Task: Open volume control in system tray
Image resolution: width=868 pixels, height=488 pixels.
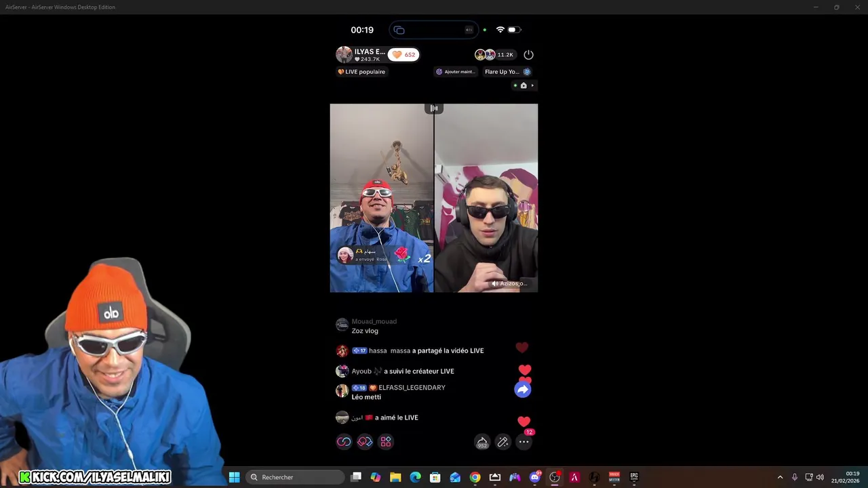Action: coord(820,477)
